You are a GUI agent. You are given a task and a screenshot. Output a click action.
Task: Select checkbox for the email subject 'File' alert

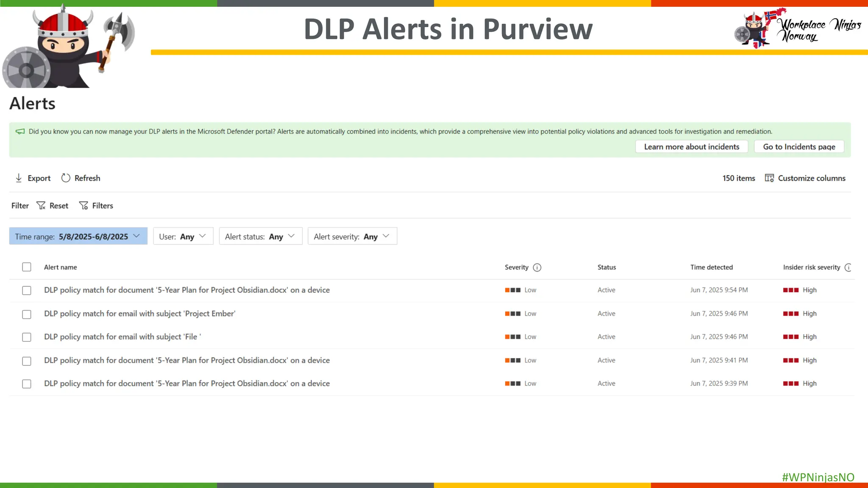[27, 337]
